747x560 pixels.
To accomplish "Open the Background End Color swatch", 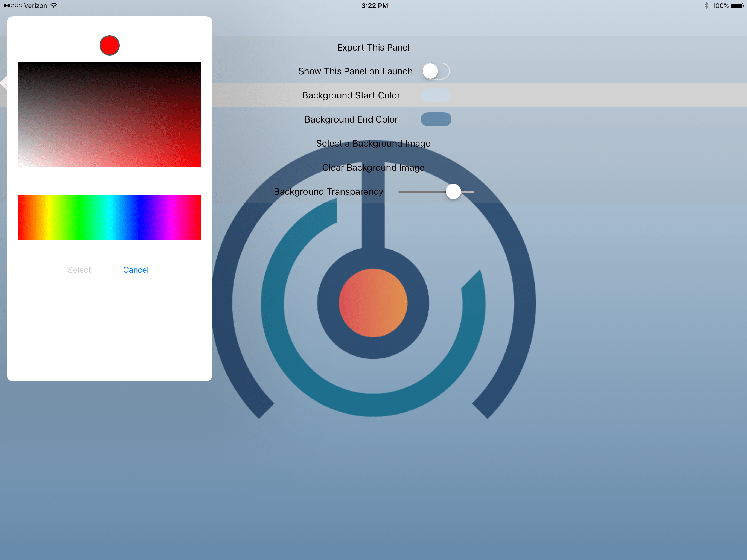I will coord(436,119).
